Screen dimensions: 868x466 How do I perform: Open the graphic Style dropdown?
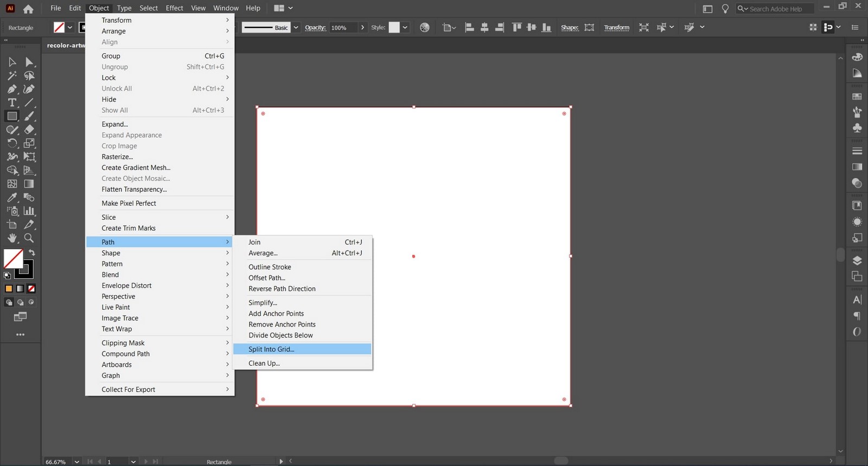(x=405, y=27)
